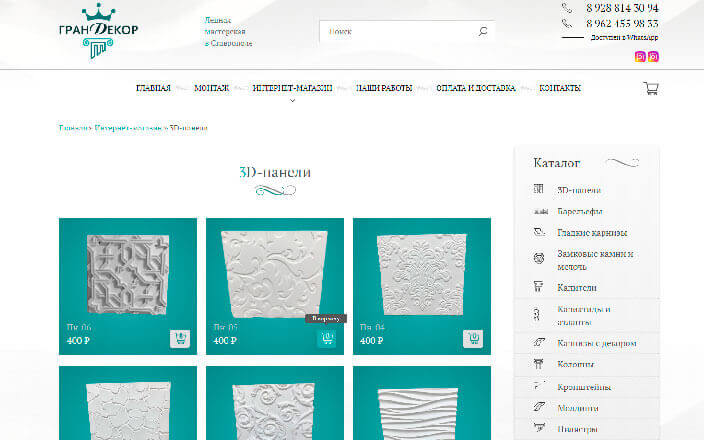This screenshot has height=440, width=704.
Task: Open the second Instagram icon
Action: pyautogui.click(x=653, y=57)
